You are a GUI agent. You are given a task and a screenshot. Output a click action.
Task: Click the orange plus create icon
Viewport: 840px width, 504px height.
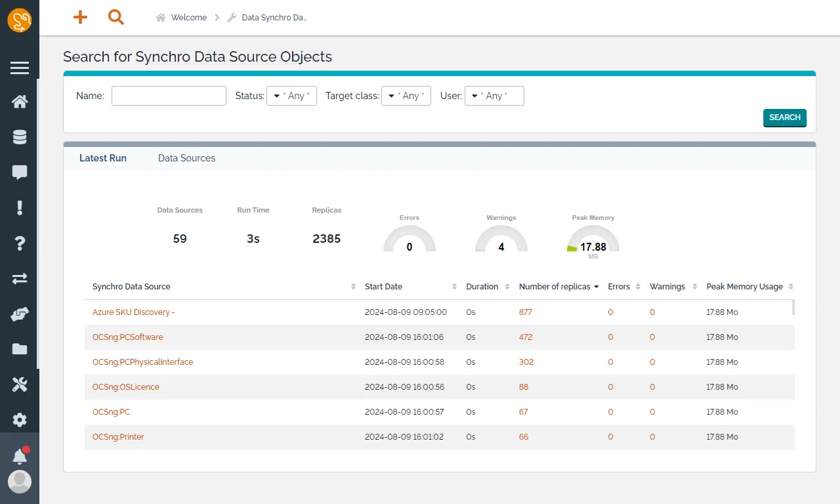click(80, 18)
